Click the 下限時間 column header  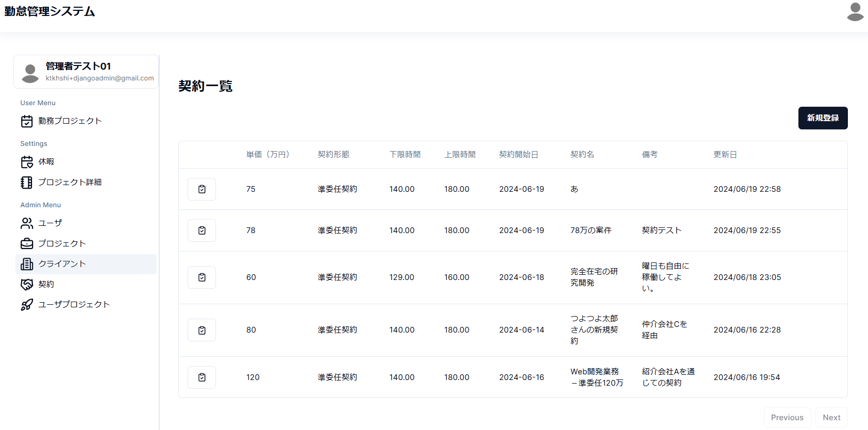click(405, 155)
